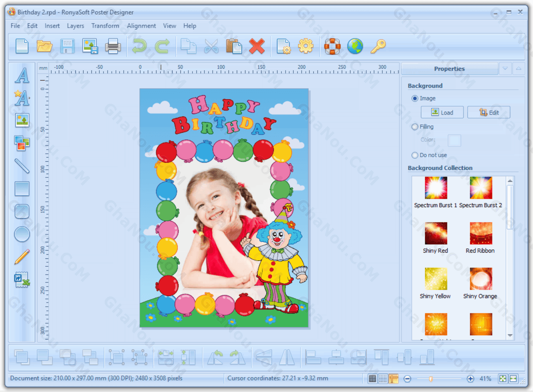Choose the Red Ribbon background
This screenshot has height=392, width=533.
pyautogui.click(x=480, y=238)
